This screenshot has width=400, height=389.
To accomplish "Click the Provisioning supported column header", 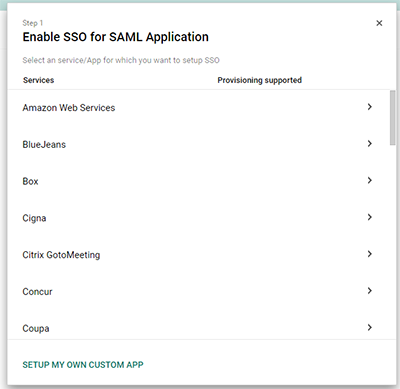I will [259, 80].
